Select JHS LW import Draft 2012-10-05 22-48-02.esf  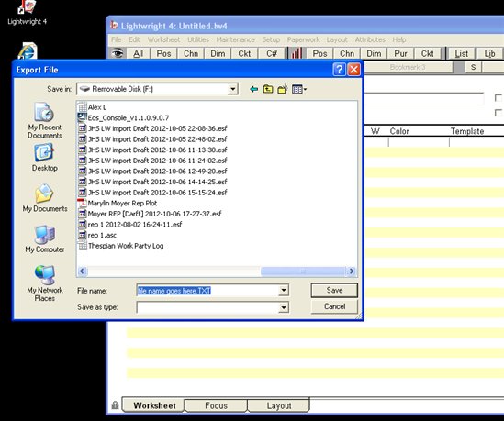[152, 139]
